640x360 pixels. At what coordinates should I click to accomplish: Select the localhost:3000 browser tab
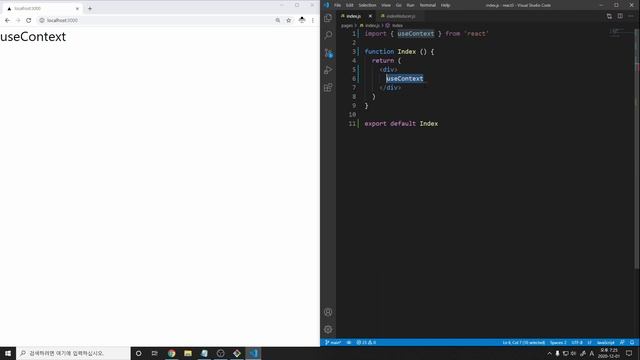42,8
